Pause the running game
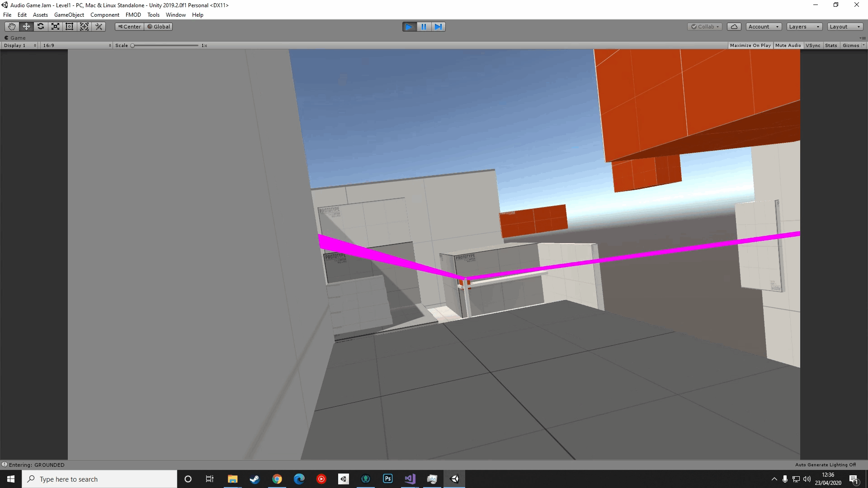Screen dimensions: 868x488 424,27
